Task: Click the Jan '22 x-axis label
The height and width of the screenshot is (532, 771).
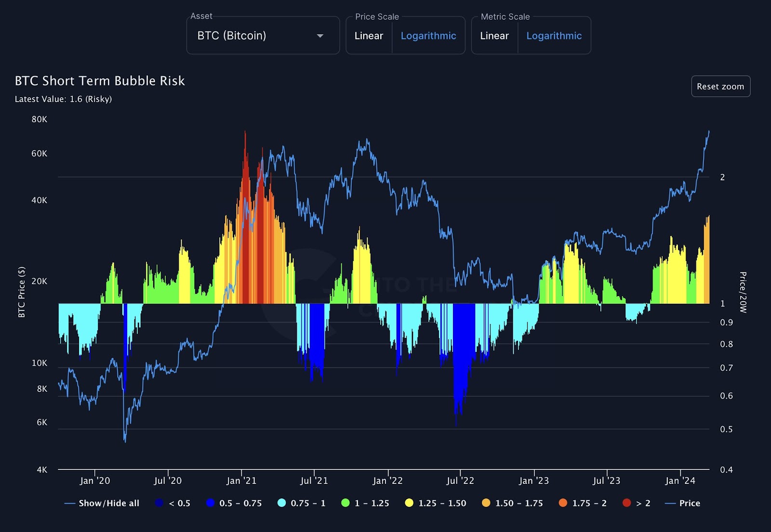Action: (387, 480)
